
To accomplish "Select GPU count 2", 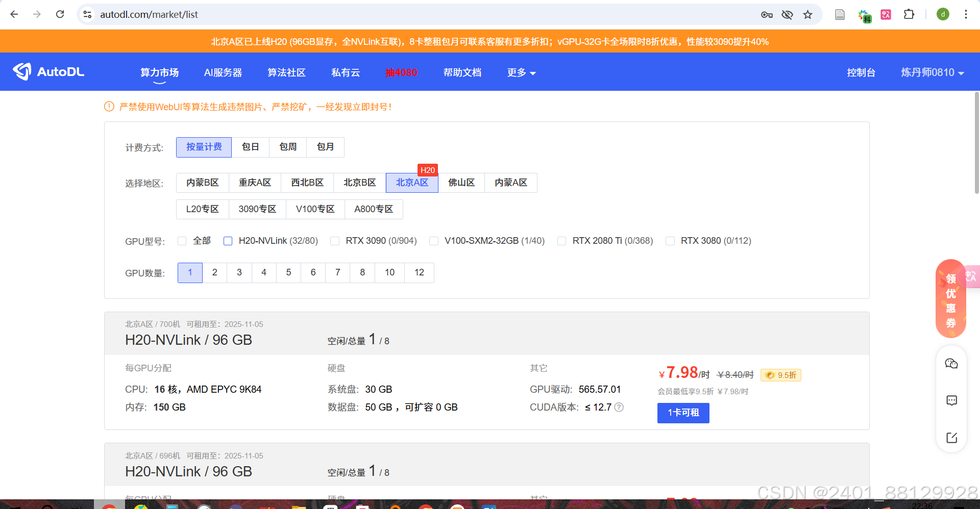I will coord(215,272).
